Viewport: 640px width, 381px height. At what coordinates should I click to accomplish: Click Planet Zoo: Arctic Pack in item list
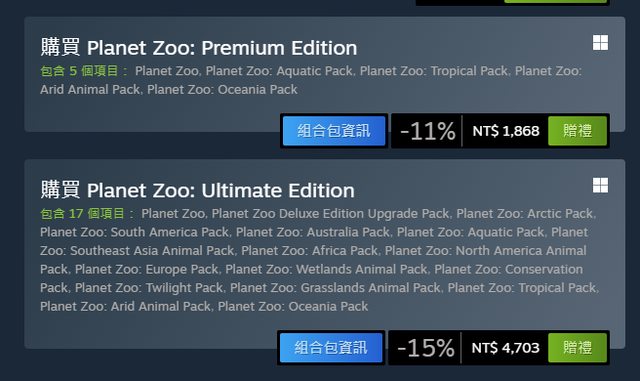[524, 214]
